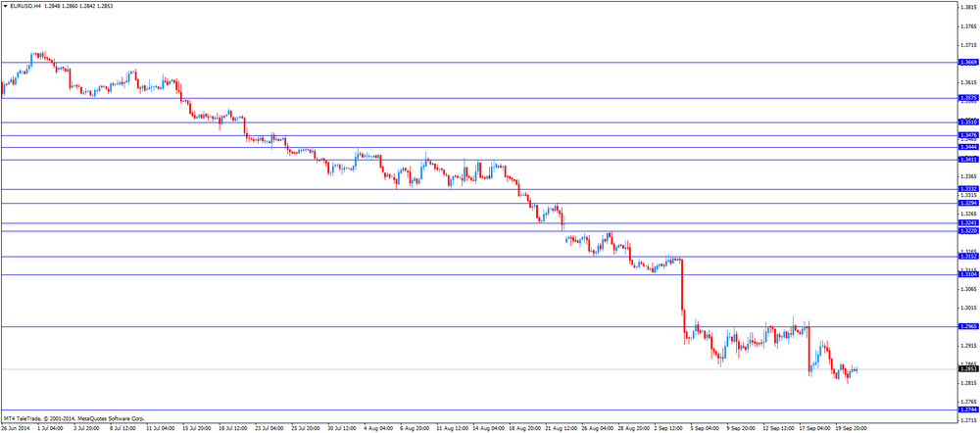Select the 1.2965 horizontal line price tag

(x=968, y=327)
